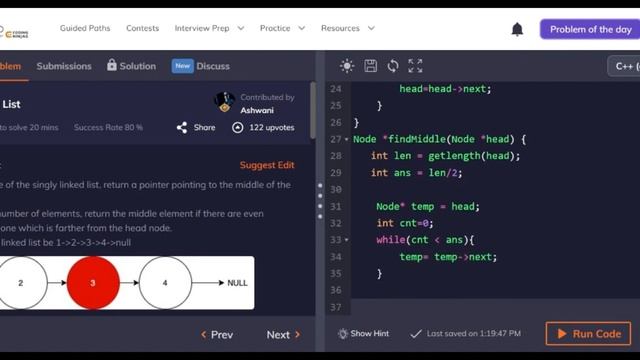Go to the Next problem
Image resolution: width=640 pixels, height=360 pixels.
click(284, 335)
